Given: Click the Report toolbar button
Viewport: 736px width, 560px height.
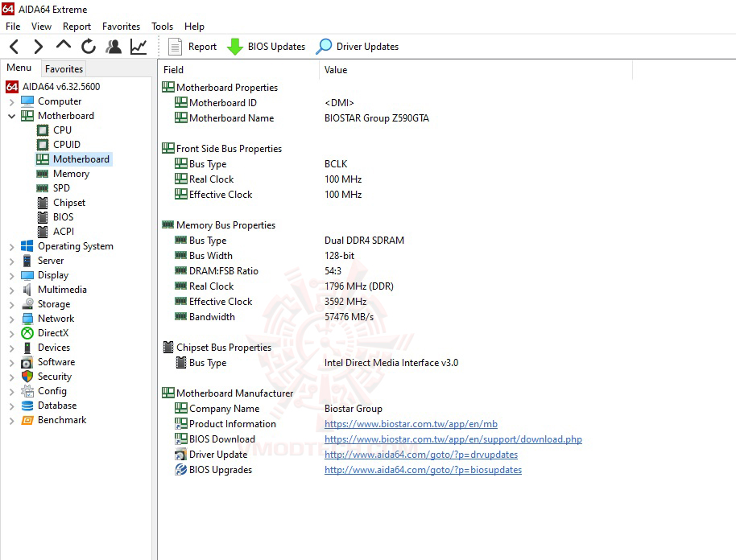Looking at the screenshot, I should pos(192,47).
